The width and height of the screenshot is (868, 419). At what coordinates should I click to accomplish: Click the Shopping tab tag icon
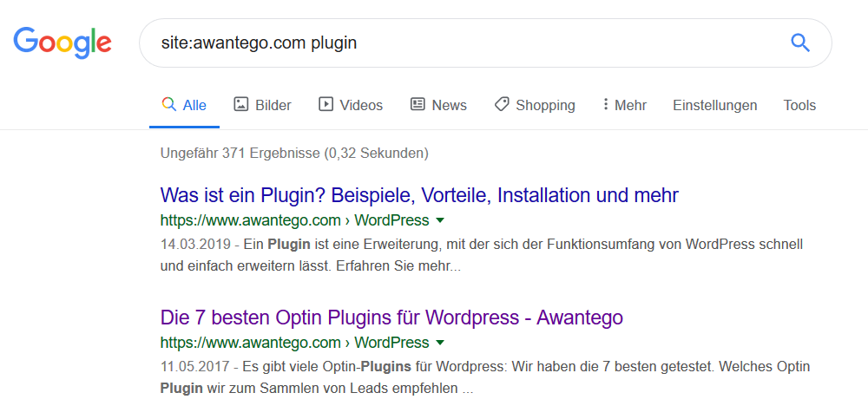502,104
